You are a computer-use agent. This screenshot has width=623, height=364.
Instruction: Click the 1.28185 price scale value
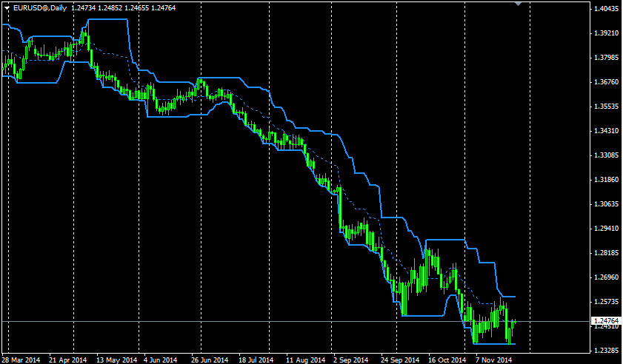pos(606,253)
